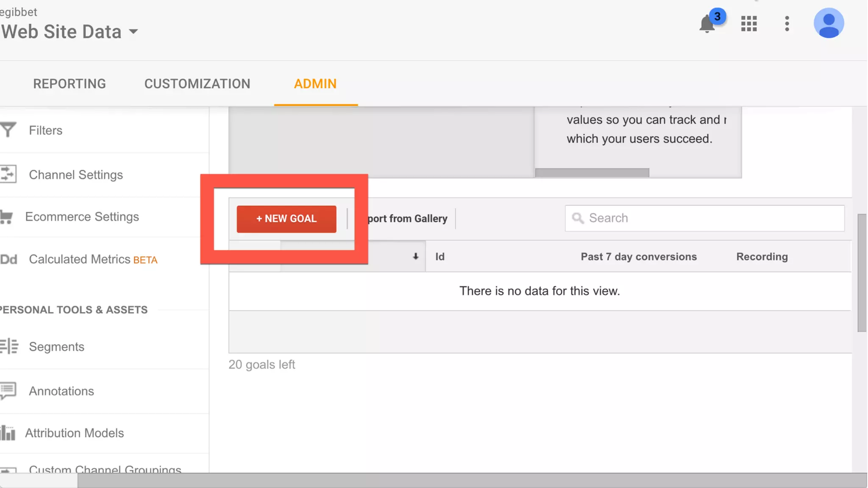Click the Filters funnel icon
Image resolution: width=868 pixels, height=488 pixels.
(x=8, y=130)
